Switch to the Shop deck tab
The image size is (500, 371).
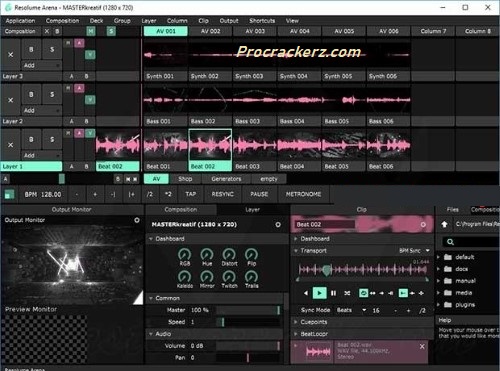pyautogui.click(x=185, y=179)
